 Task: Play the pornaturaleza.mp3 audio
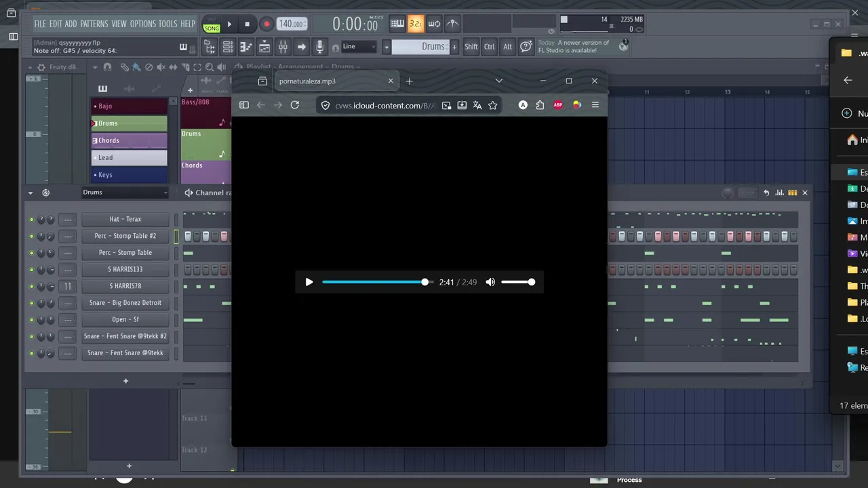click(x=309, y=282)
